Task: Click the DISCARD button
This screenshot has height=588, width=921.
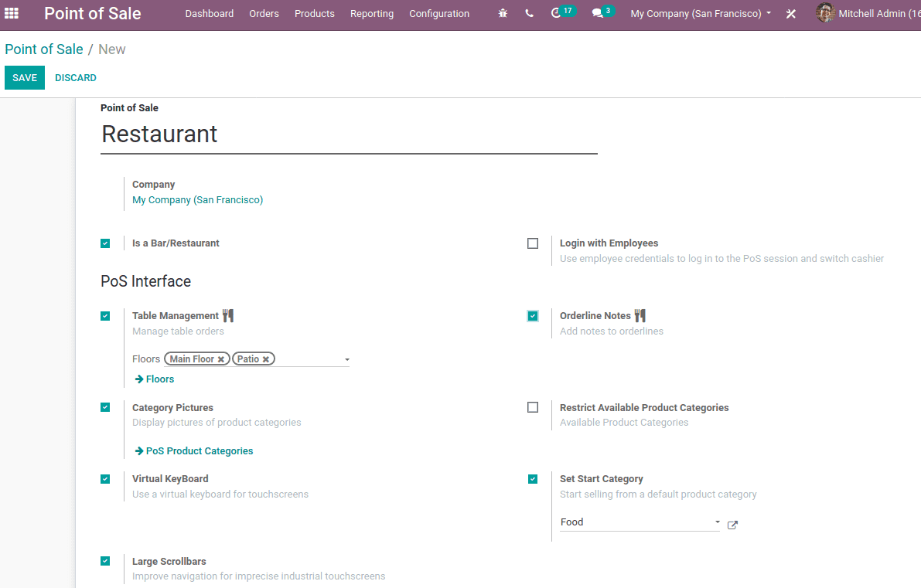Action: tap(76, 77)
